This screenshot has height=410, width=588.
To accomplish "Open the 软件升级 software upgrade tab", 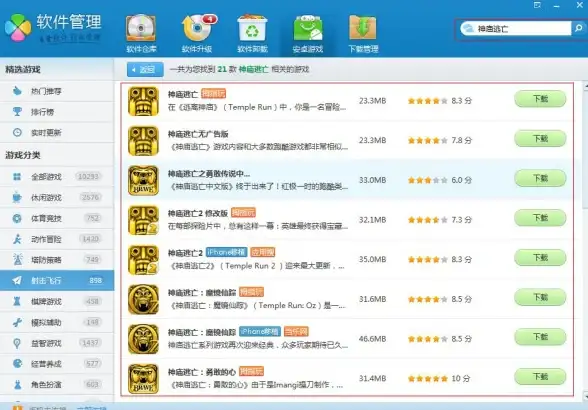I will (x=198, y=34).
